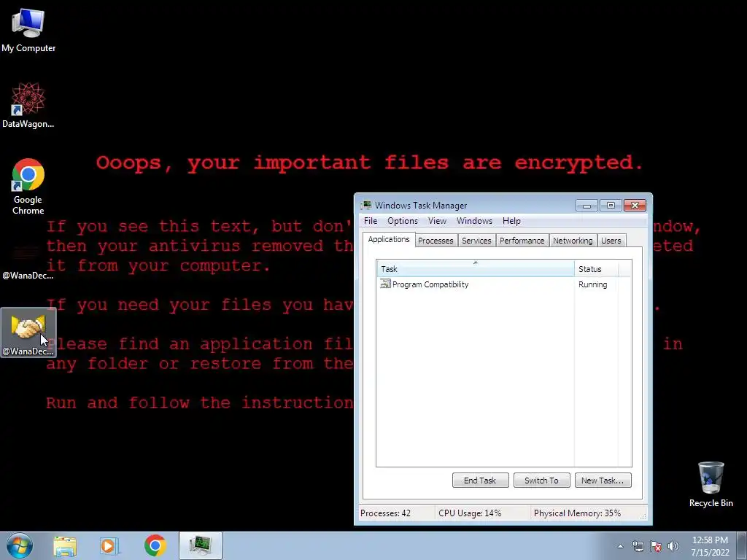Open the network tray icon
Viewport: 747px width, 560px height.
pyautogui.click(x=638, y=546)
